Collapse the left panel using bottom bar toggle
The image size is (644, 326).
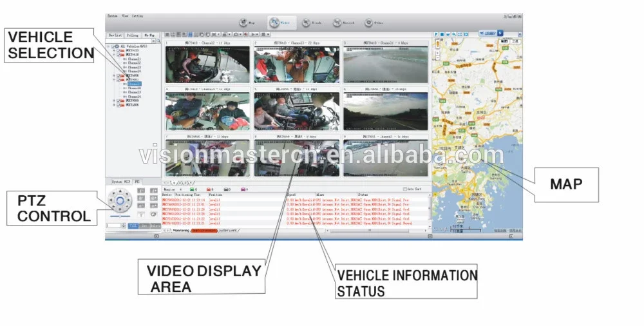pyautogui.click(x=156, y=236)
